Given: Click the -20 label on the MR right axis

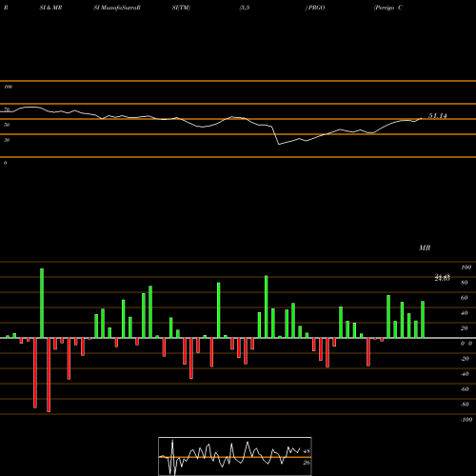Looking at the screenshot, I should point(465,359).
